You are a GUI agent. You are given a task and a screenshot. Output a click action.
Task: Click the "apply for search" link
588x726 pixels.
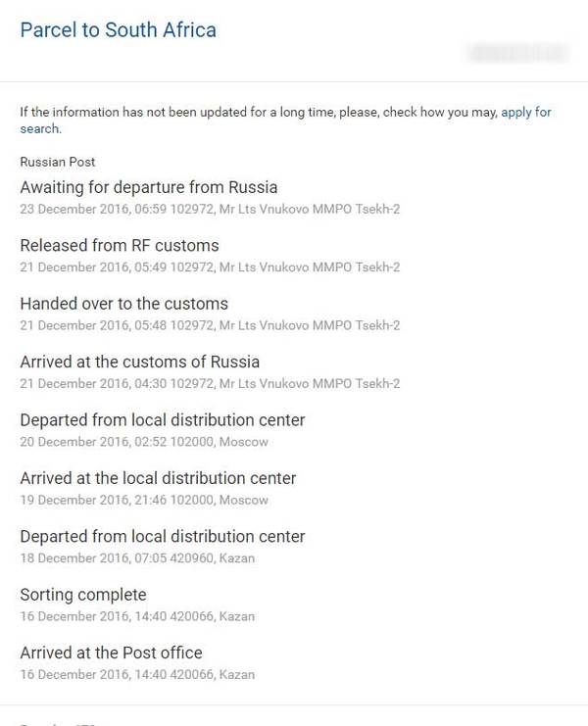(525, 113)
